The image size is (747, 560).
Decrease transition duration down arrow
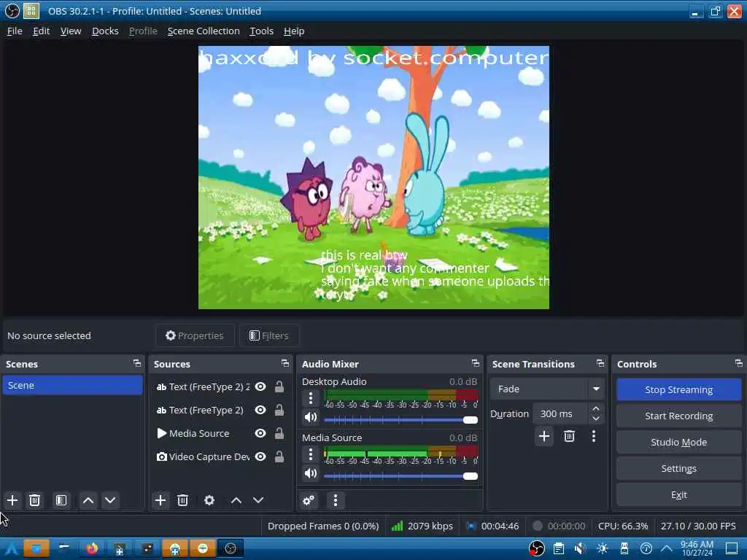pyautogui.click(x=595, y=419)
